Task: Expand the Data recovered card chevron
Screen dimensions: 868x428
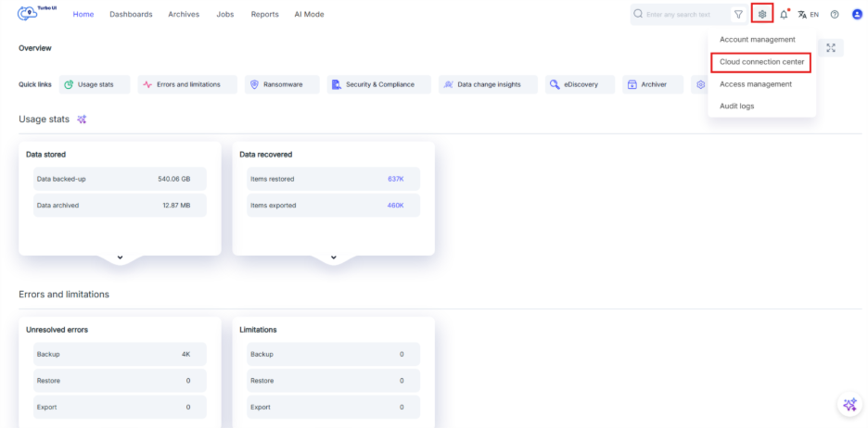Action: click(333, 257)
